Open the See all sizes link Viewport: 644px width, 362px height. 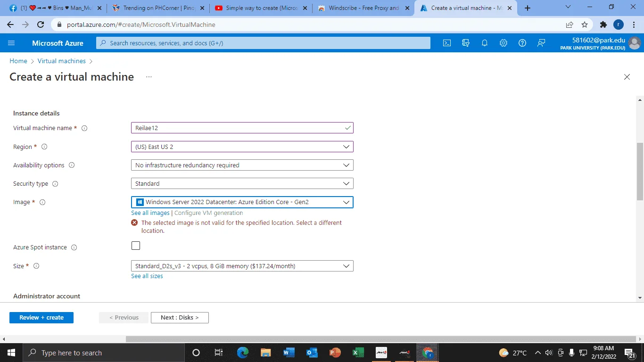coord(147,276)
